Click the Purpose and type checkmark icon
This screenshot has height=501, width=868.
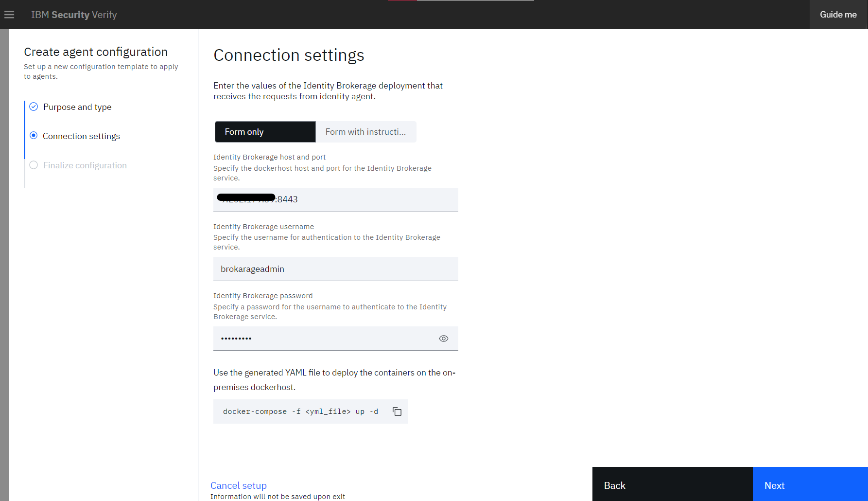point(34,107)
